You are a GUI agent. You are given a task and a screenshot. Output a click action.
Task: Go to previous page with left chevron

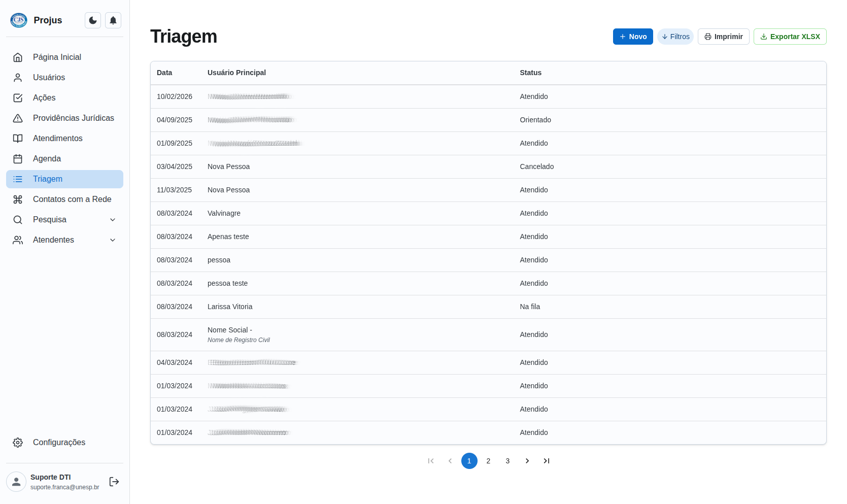(450, 461)
